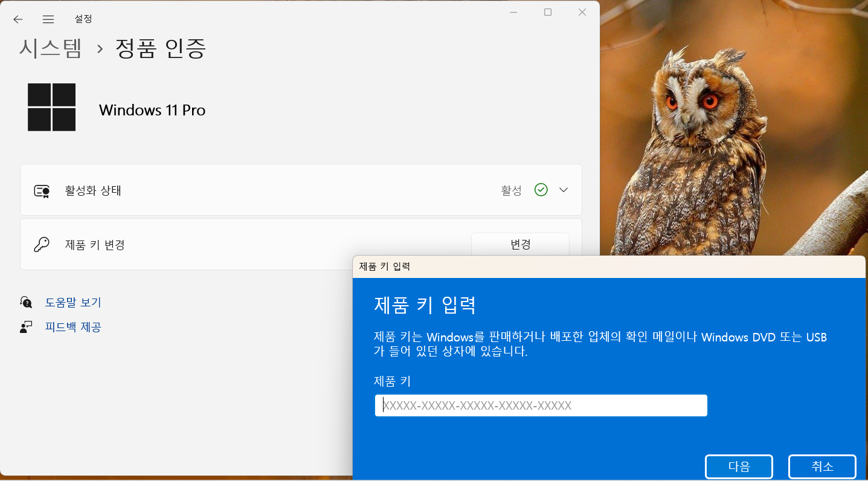Click the 시스템 breadcrumb
This screenshot has height=481, width=868.
50,48
